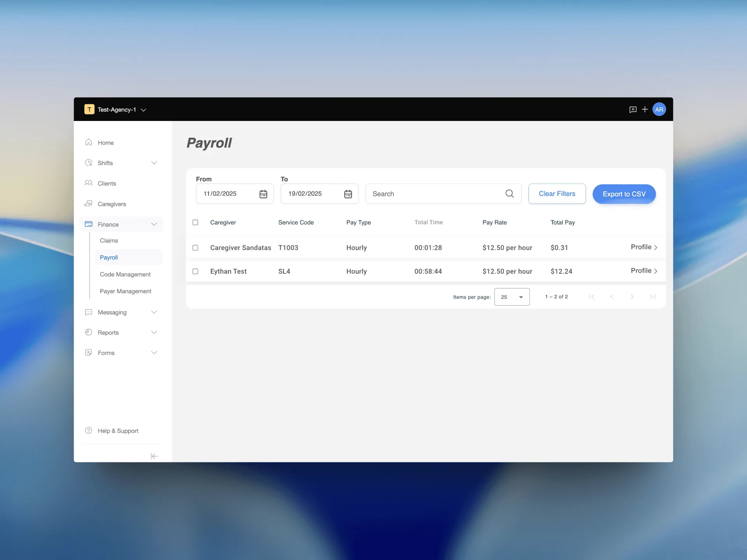The height and width of the screenshot is (560, 747).
Task: Click the Help & Support question icon
Action: point(89,430)
